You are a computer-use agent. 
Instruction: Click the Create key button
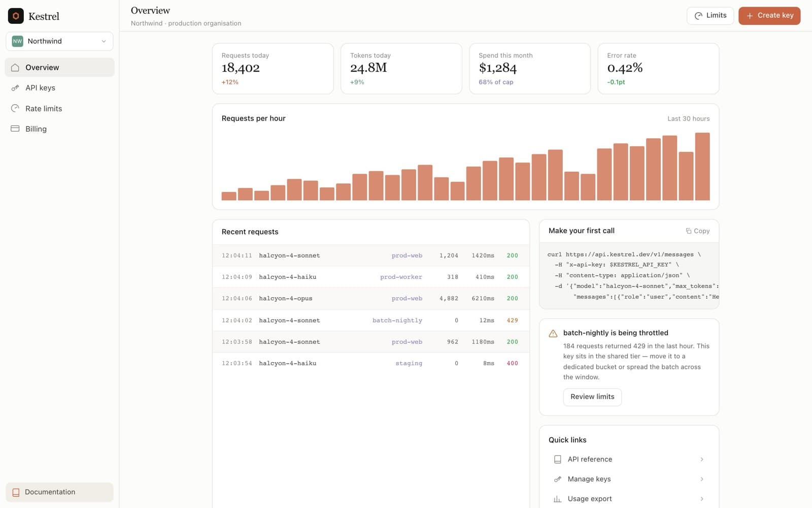769,16
